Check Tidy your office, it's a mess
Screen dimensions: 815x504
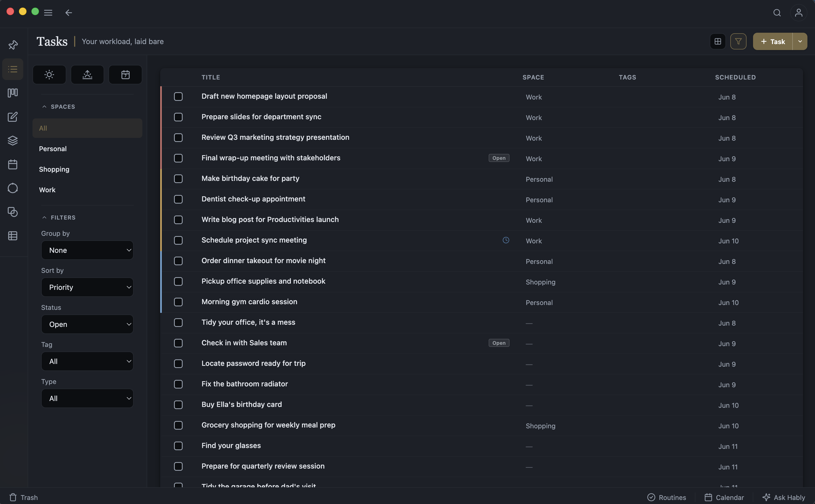coord(178,323)
